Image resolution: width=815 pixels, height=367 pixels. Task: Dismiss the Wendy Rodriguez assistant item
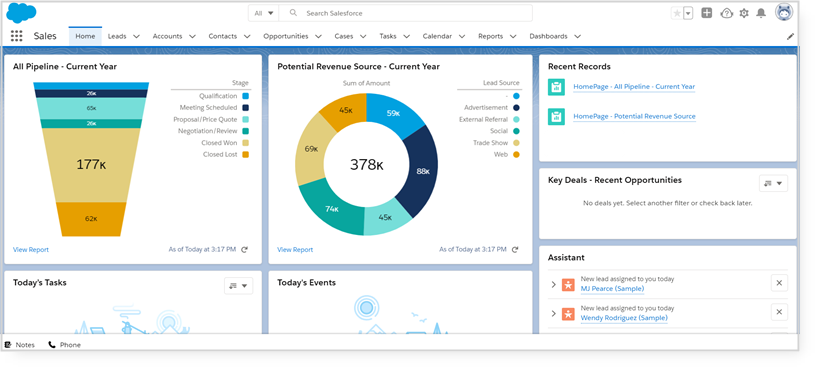pos(779,312)
